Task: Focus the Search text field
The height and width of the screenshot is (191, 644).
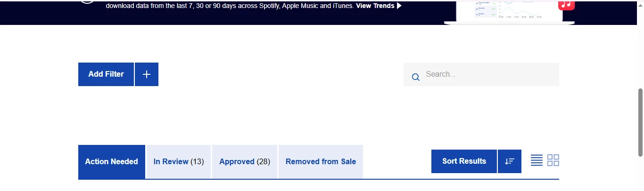Action: coord(481,74)
